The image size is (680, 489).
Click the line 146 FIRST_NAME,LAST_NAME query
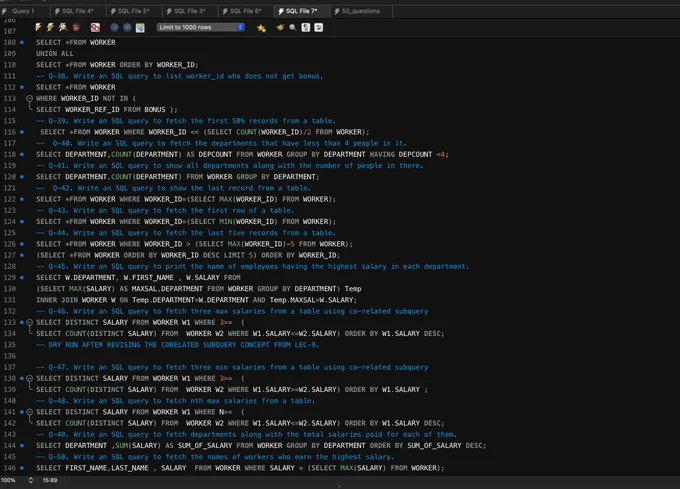click(x=240, y=468)
